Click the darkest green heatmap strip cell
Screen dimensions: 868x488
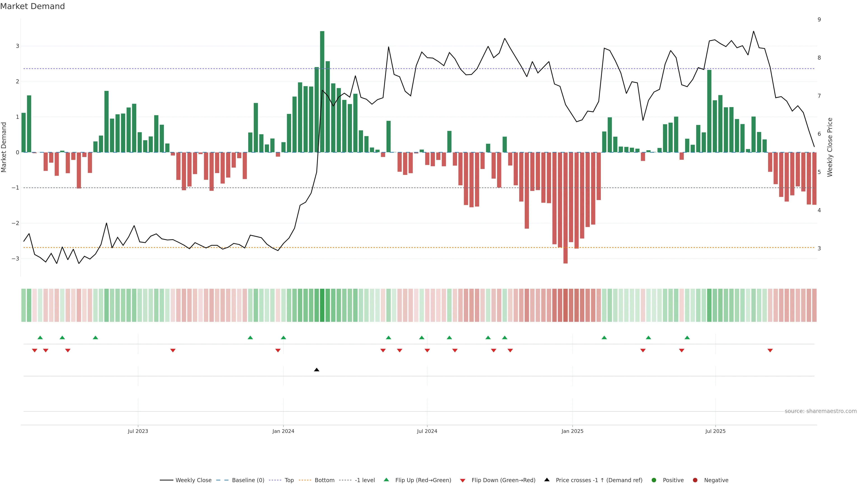pyautogui.click(x=322, y=305)
